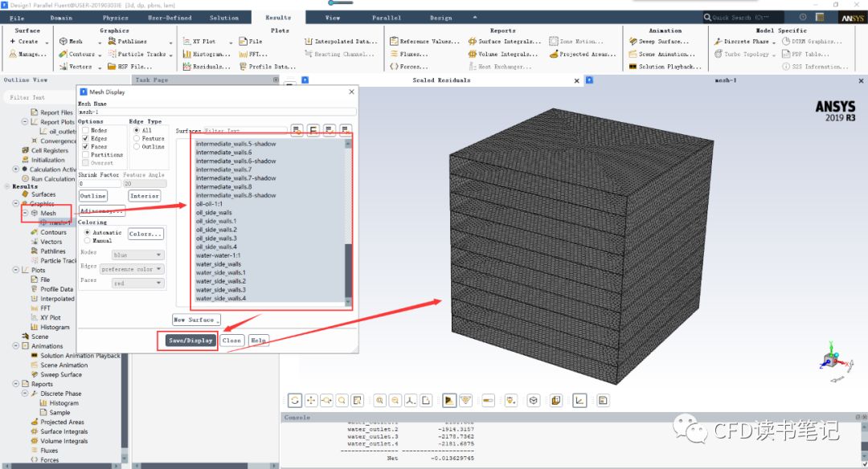
Task: Open Solution Playback in Animation group
Action: 665,67
